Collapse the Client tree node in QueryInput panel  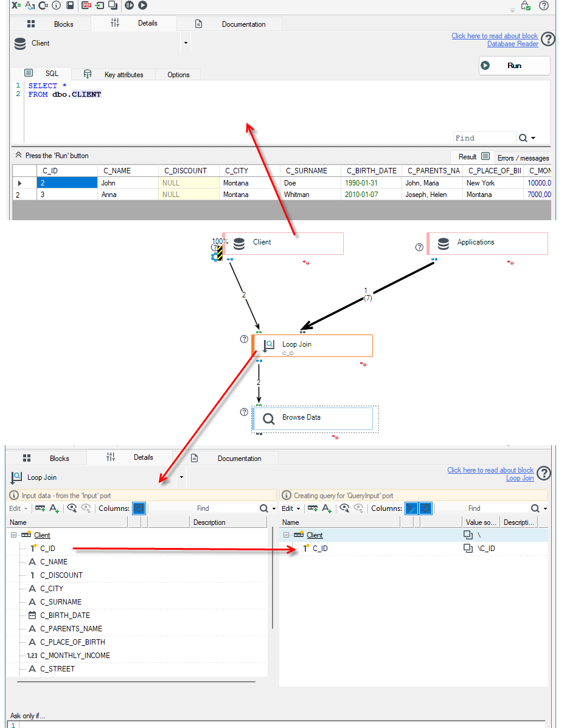[286, 535]
